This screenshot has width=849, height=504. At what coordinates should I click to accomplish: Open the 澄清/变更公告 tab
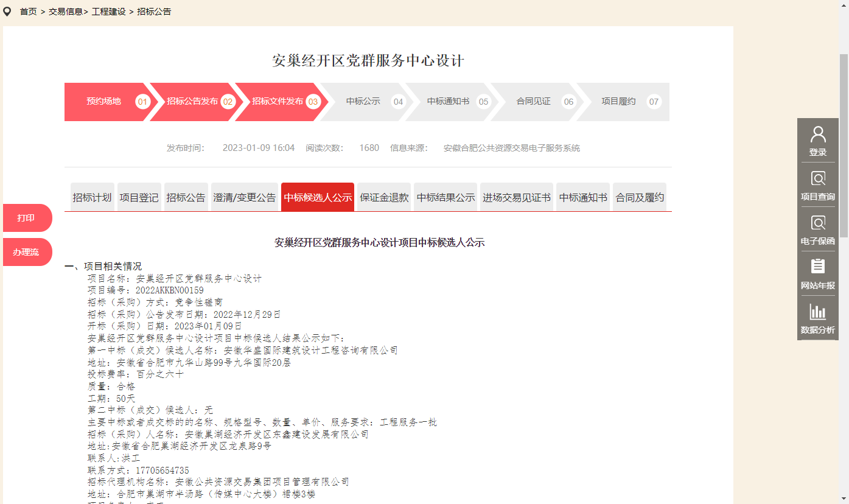coord(244,197)
